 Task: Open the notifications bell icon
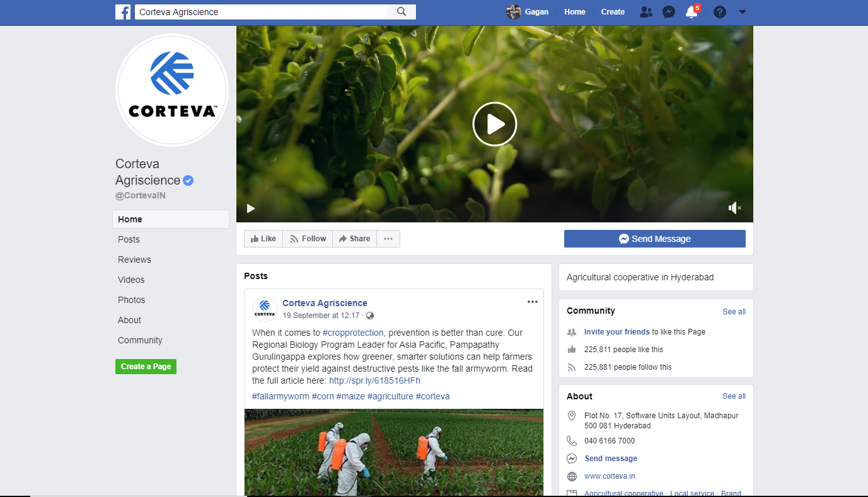(x=692, y=12)
